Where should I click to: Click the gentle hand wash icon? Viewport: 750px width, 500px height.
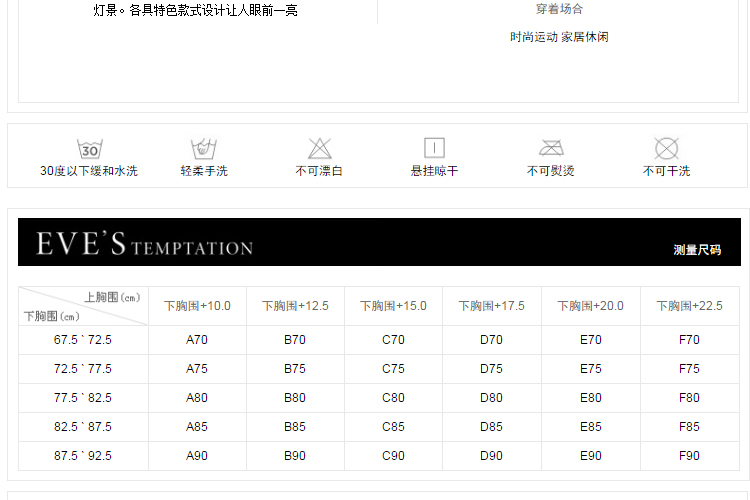pyautogui.click(x=204, y=149)
